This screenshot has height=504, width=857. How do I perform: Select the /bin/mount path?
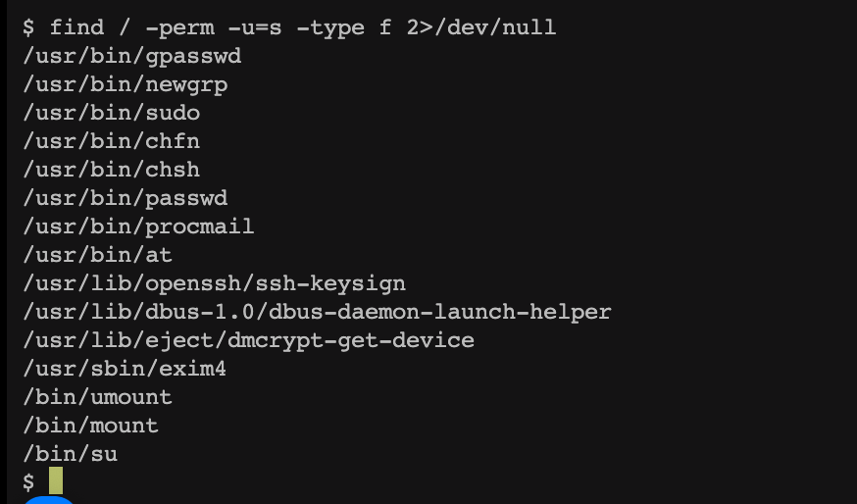coord(90,426)
